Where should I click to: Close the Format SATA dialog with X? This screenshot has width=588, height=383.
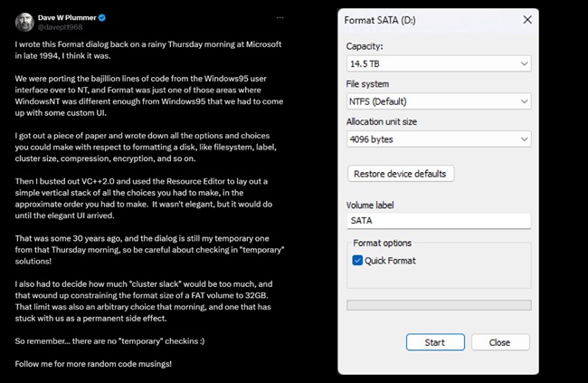527,19
